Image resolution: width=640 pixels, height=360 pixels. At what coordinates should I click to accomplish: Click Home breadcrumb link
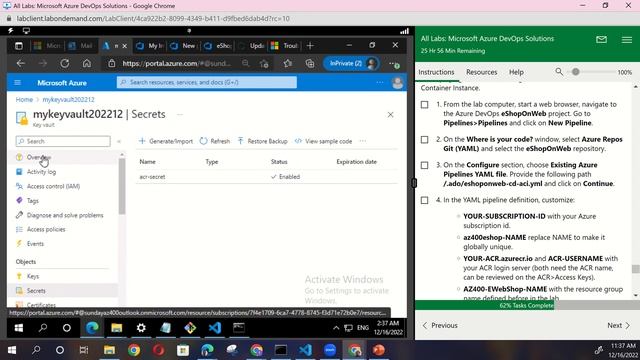coord(24,100)
